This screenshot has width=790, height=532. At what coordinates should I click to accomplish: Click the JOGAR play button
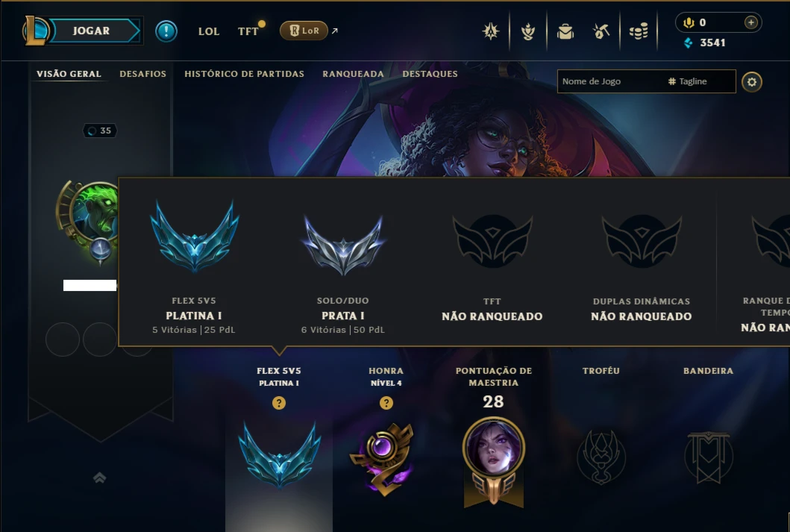click(x=91, y=31)
